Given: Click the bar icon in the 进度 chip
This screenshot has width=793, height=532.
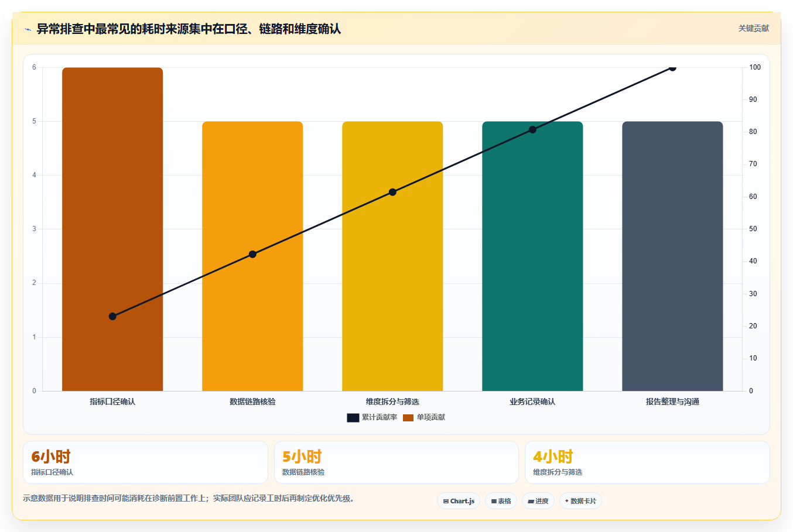Looking at the screenshot, I should [x=531, y=502].
